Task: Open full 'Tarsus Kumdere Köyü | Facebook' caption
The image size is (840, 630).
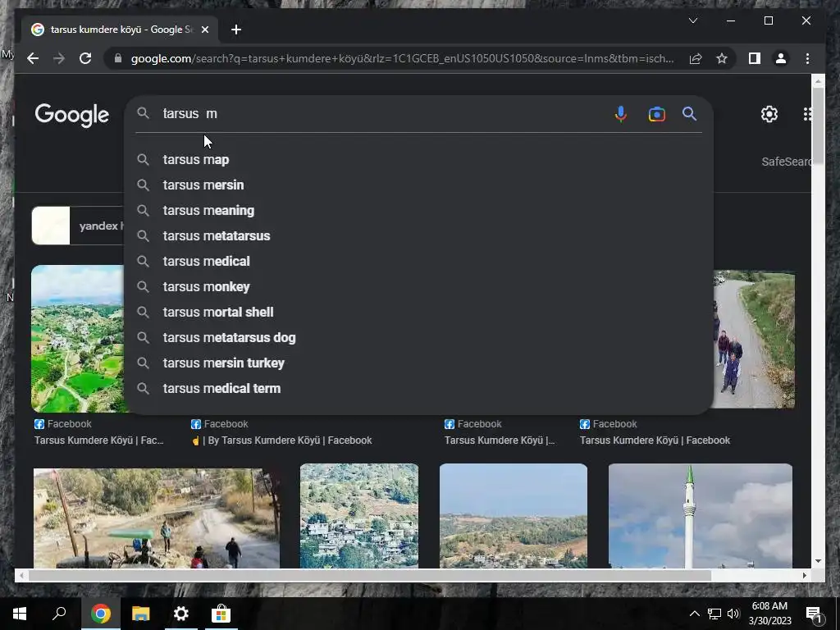Action: 655,441
